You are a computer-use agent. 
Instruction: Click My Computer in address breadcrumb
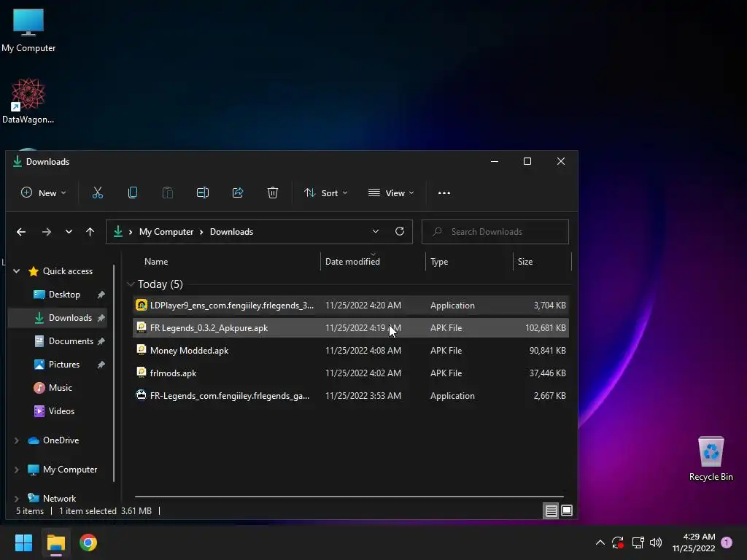tap(166, 232)
